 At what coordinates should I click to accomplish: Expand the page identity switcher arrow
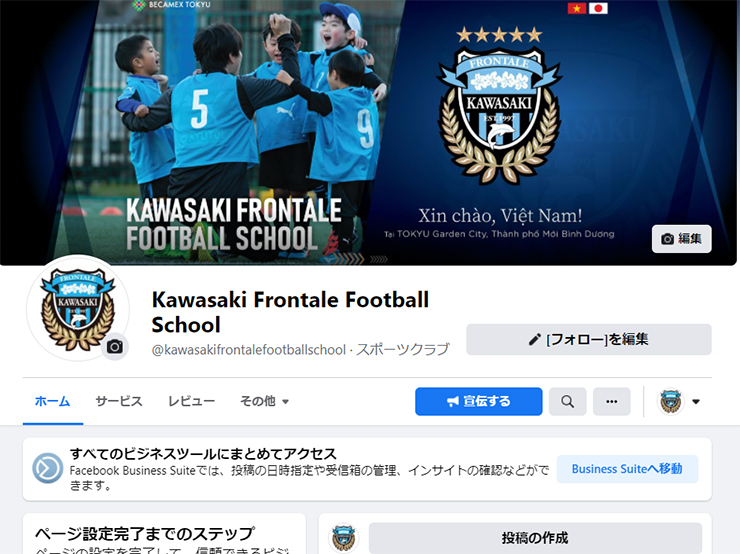pyautogui.click(x=696, y=402)
